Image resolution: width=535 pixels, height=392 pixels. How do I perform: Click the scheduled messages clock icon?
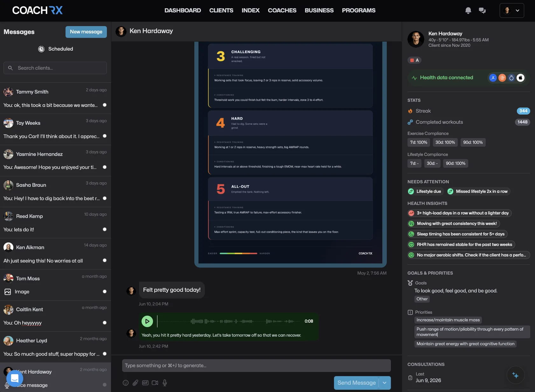tap(41, 49)
